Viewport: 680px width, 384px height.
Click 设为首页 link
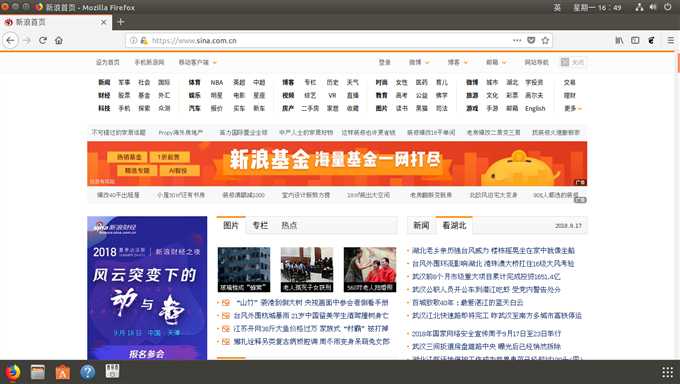(108, 62)
